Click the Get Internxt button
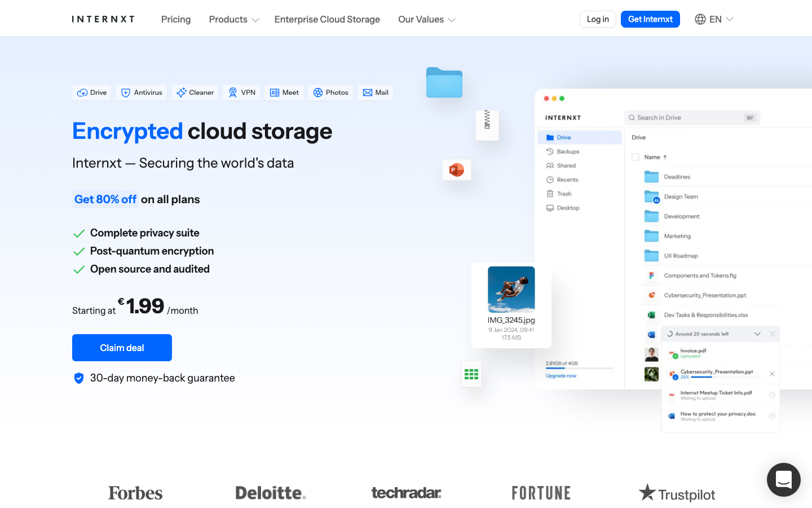This screenshot has height=508, width=812. (650, 19)
